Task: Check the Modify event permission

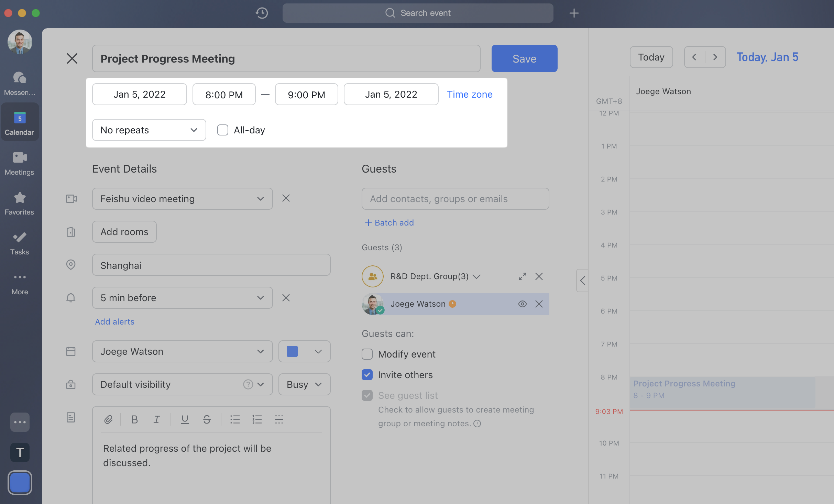Action: (x=367, y=354)
